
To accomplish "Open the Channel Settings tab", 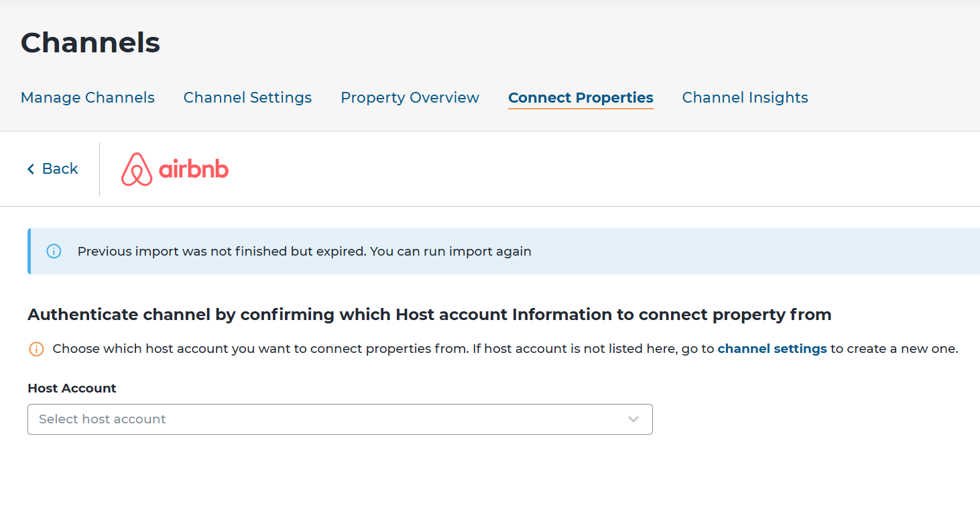I will [x=247, y=98].
